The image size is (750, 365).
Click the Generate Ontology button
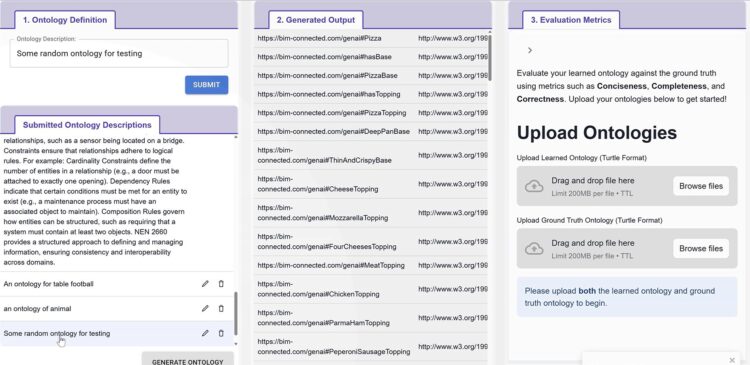[188, 360]
